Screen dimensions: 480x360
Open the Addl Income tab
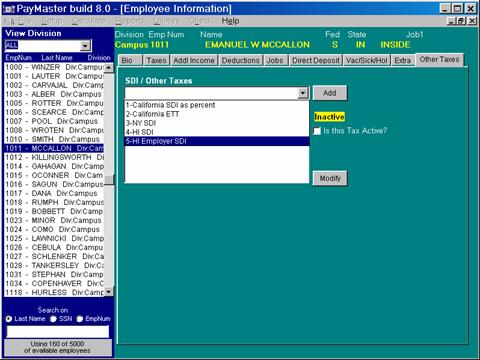(194, 60)
